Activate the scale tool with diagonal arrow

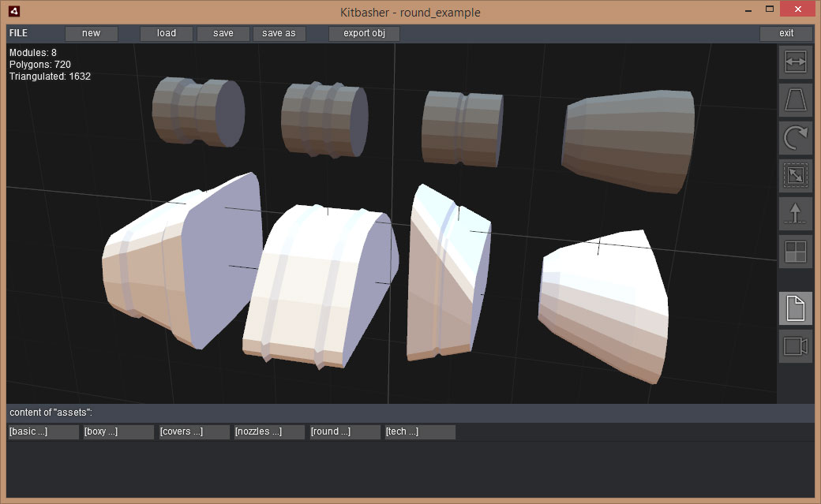[796, 176]
